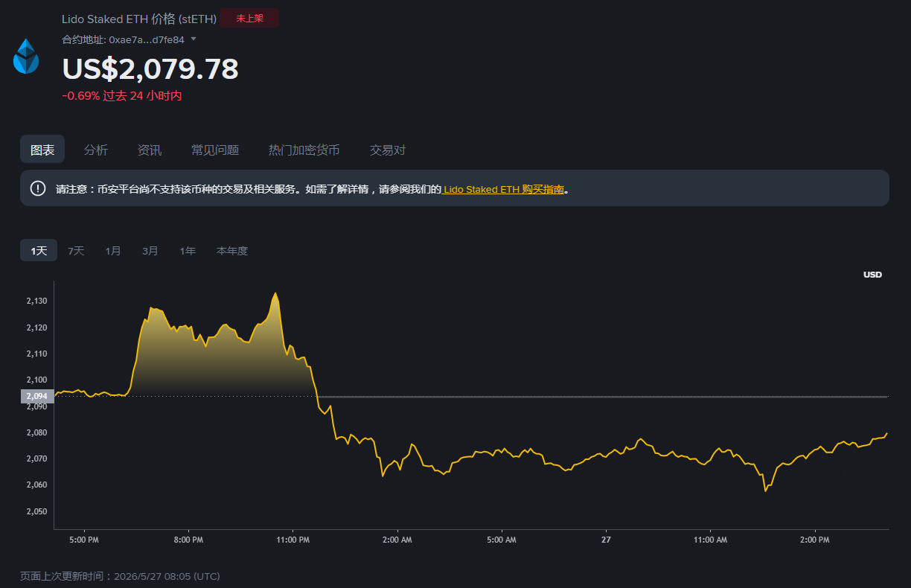The height and width of the screenshot is (588, 911).
Task: Click the chart's highest price peak
Action: 275,293
